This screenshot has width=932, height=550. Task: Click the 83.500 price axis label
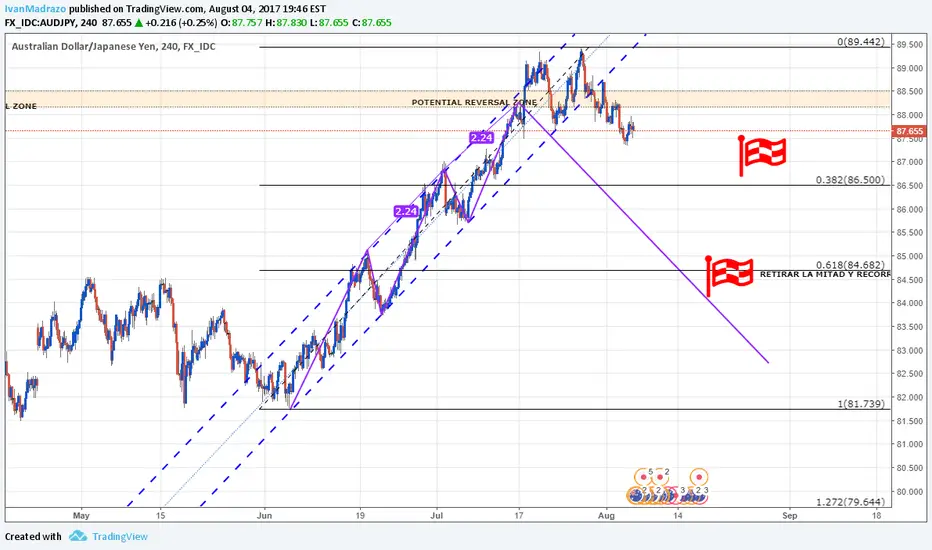[x=910, y=326]
